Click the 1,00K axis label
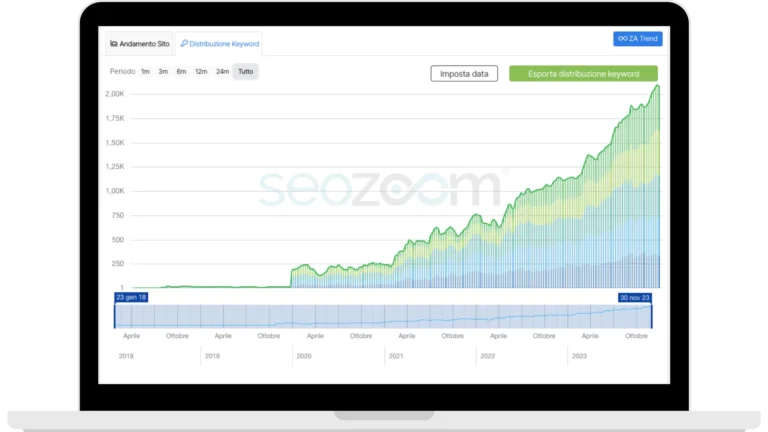 click(115, 191)
